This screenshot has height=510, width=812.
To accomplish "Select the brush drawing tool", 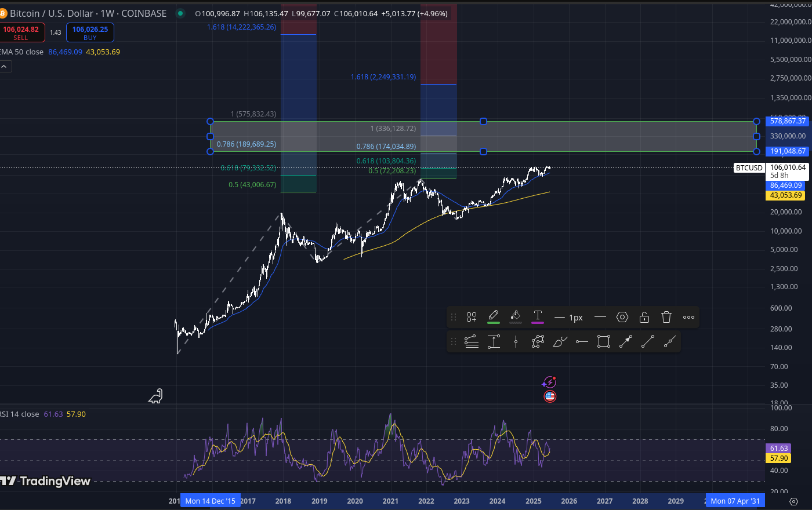I will [560, 342].
